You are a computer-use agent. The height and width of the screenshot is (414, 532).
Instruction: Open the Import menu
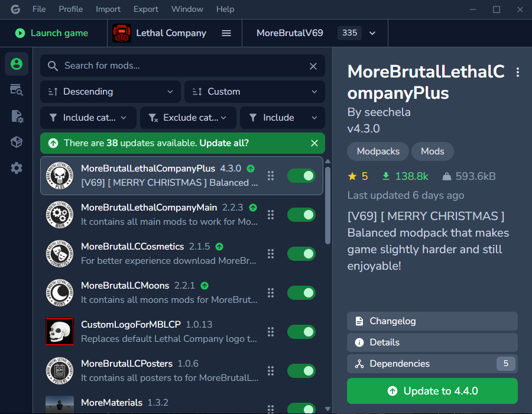pos(108,9)
